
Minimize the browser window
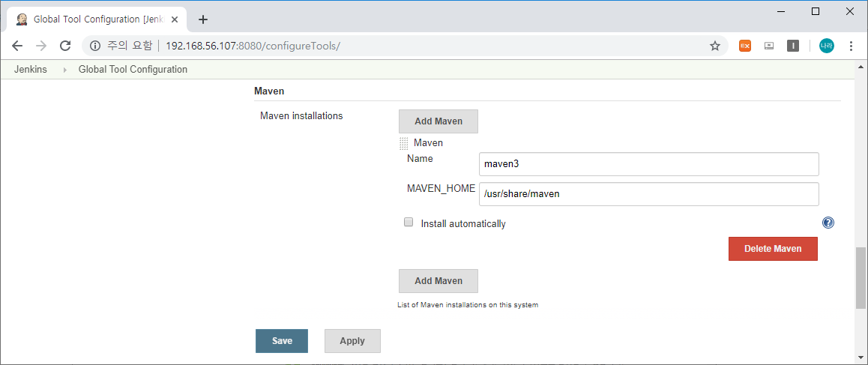(780, 11)
